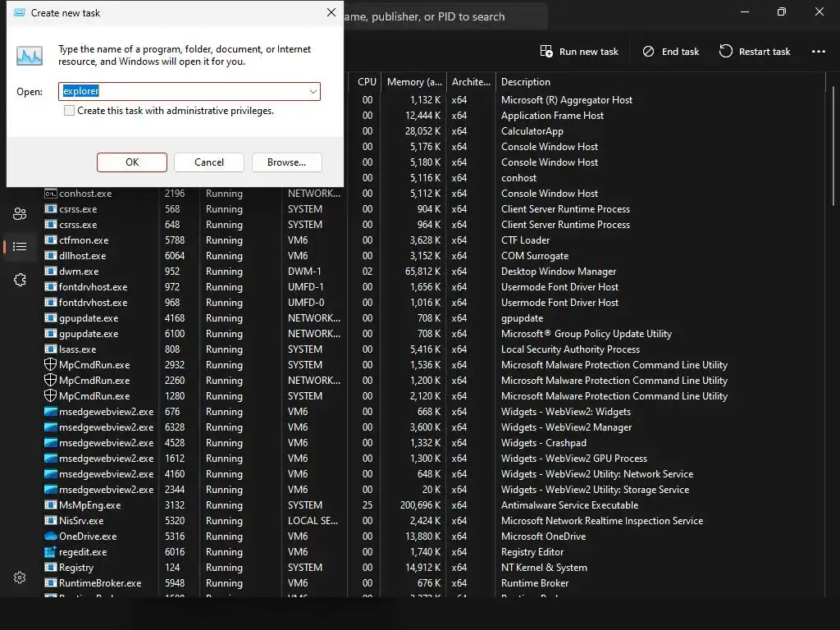Click the MsMpEng.exe process icon

point(50,505)
